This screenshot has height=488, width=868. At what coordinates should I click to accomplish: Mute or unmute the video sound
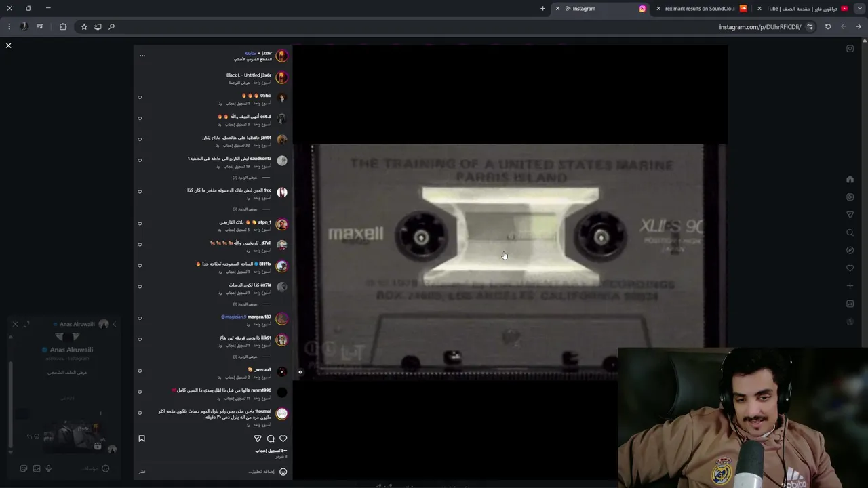pos(300,372)
